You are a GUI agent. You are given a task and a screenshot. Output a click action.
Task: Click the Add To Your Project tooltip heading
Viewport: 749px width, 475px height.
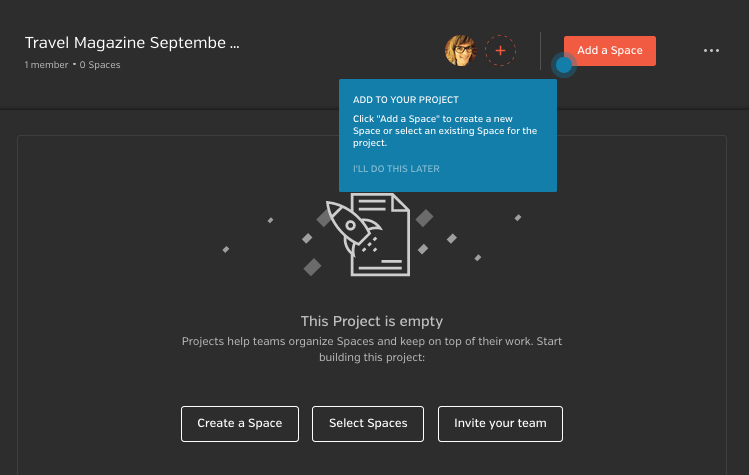pos(406,100)
